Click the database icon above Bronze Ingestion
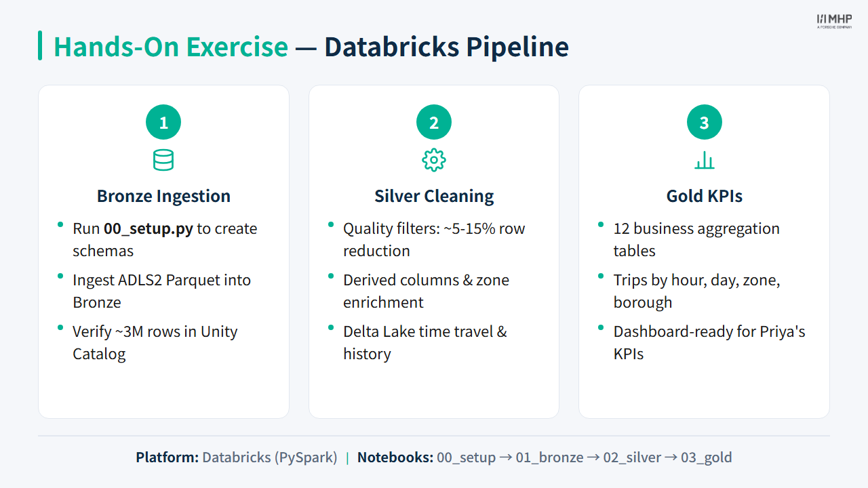 [x=163, y=160]
